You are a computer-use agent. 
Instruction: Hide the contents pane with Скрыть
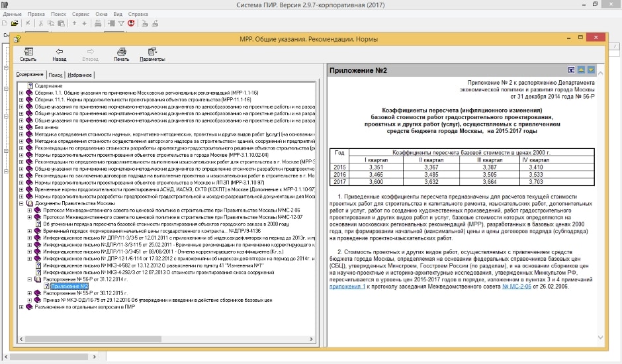click(x=28, y=54)
